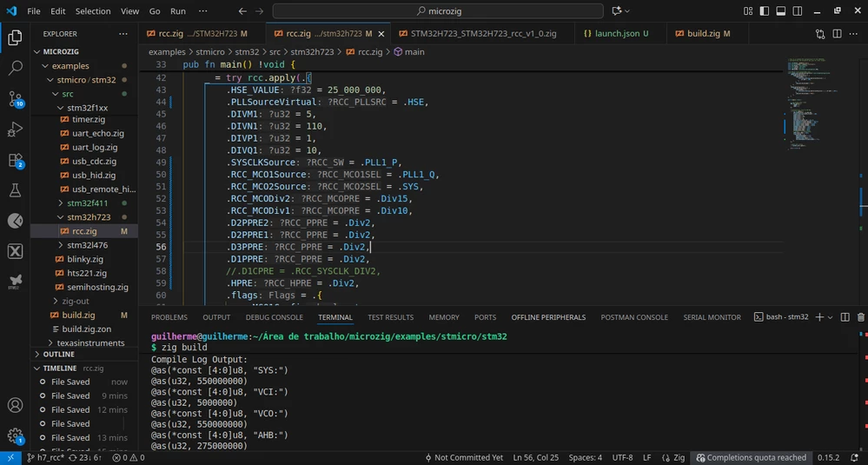Open blinky.zig in the explorer
This screenshot has width=868, height=465.
tap(84, 259)
